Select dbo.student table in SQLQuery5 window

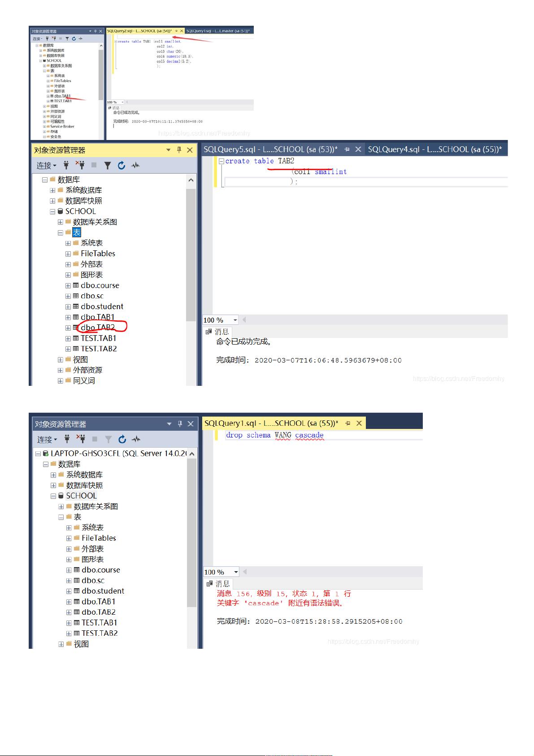[x=102, y=306]
